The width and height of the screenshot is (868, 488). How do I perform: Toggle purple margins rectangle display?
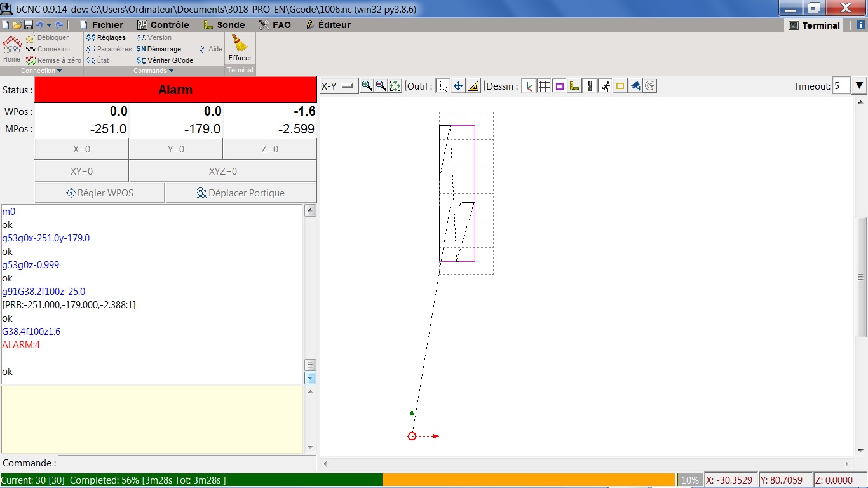point(559,86)
